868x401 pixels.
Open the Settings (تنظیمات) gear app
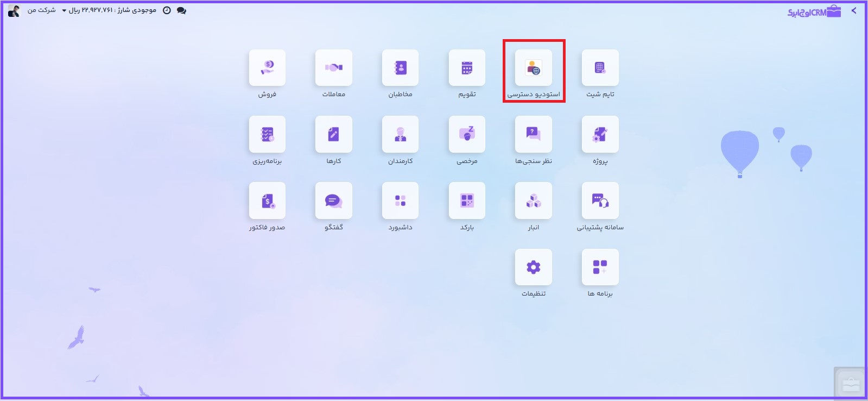tap(533, 267)
